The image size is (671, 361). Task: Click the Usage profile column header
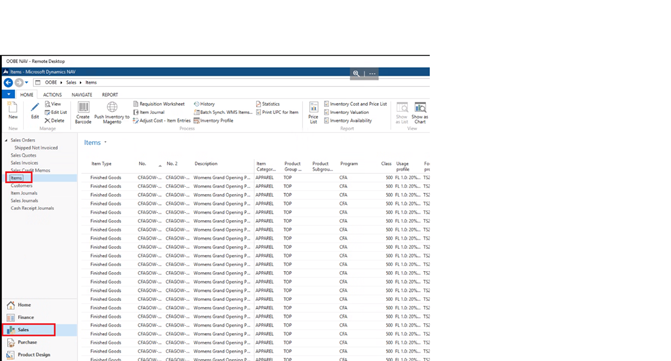click(x=402, y=166)
